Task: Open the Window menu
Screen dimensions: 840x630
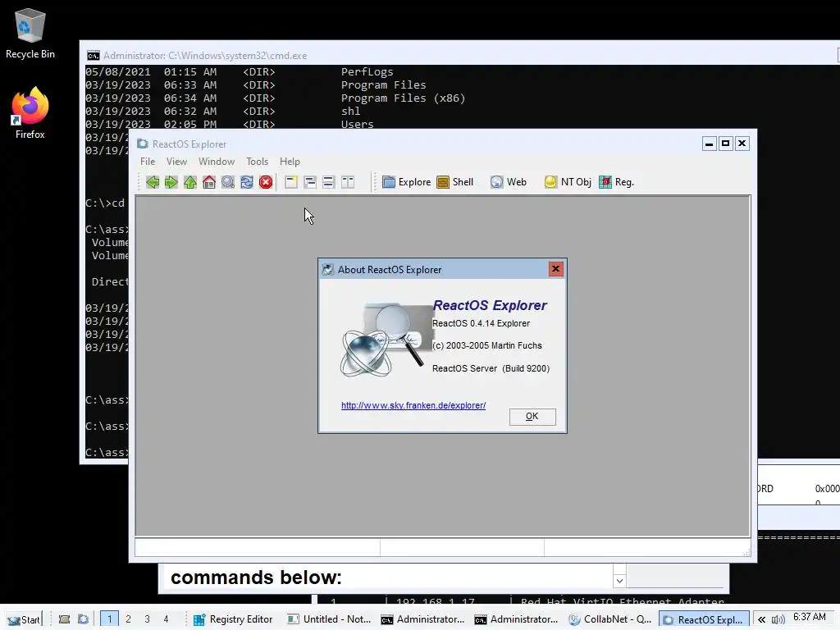Action: pos(217,162)
